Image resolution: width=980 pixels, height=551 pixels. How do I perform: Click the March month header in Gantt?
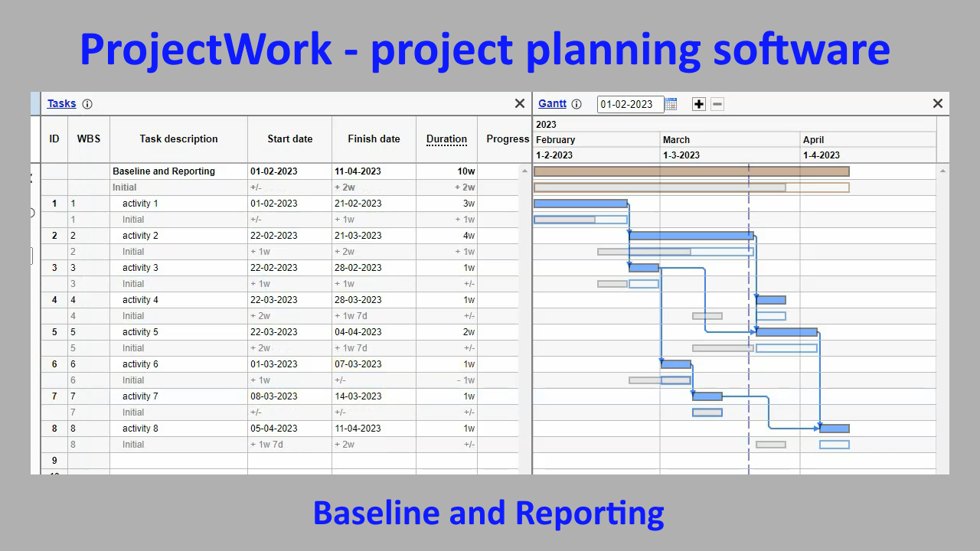pos(730,140)
